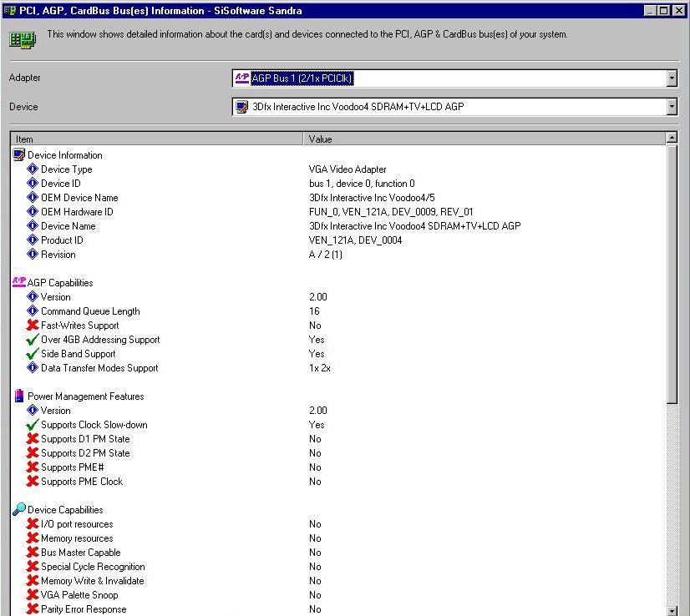Viewport: 690px width, 616px height.
Task: Click the red X beside Memory resources
Action: click(x=33, y=538)
